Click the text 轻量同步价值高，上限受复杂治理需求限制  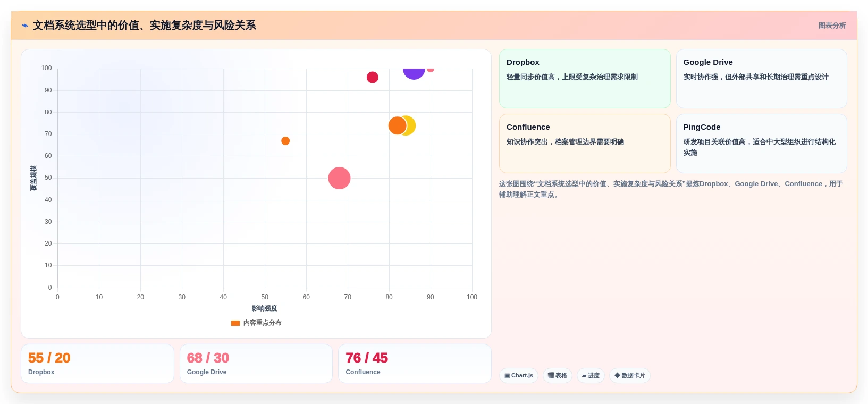[572, 77]
